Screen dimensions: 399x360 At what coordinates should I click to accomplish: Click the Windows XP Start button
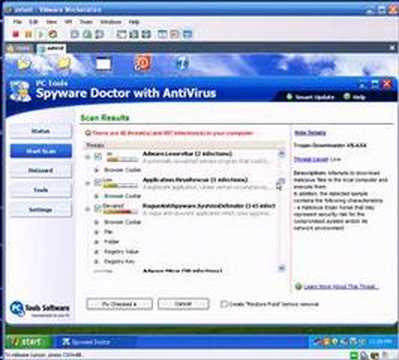[27, 341]
